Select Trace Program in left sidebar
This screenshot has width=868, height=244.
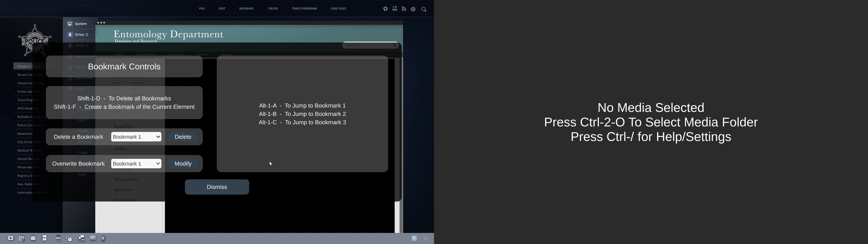(x=28, y=100)
